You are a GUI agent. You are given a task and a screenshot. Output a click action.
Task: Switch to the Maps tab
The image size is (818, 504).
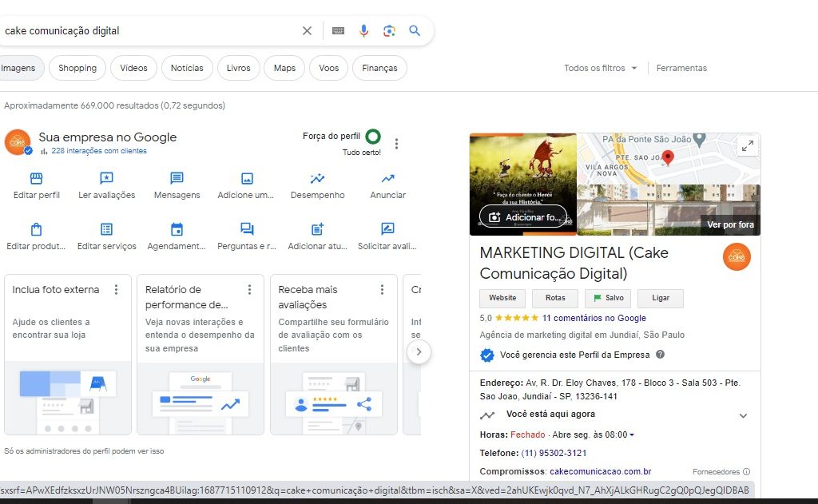[284, 68]
